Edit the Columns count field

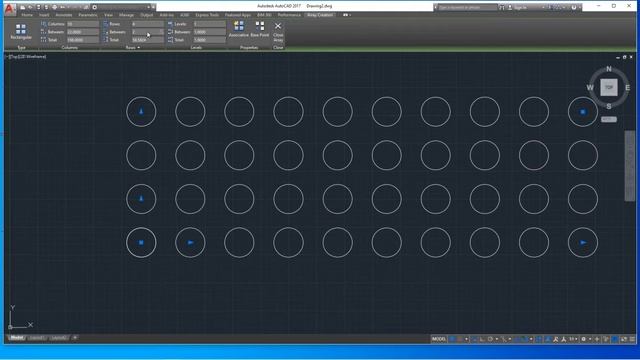pos(83,24)
